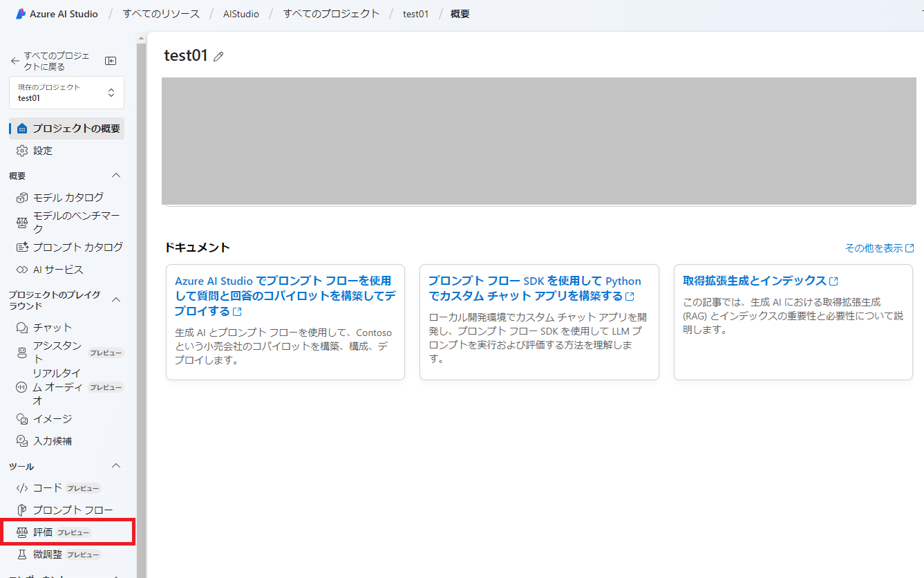Click the pencil edit icon next to test01
Image resolution: width=924 pixels, height=578 pixels.
click(x=218, y=57)
